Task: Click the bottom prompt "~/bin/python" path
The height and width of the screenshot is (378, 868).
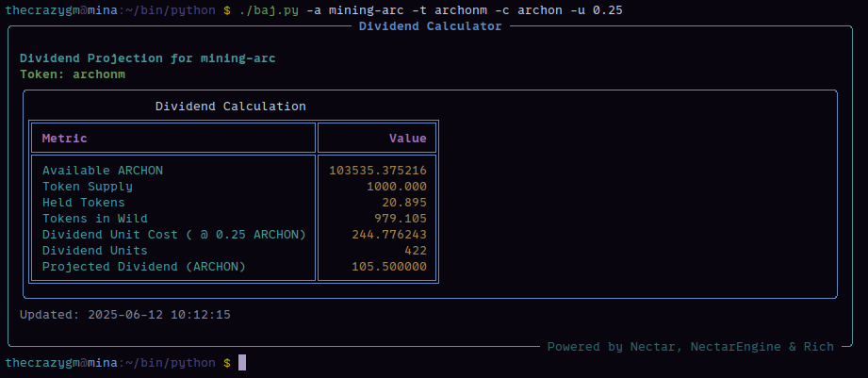Action: 171,363
